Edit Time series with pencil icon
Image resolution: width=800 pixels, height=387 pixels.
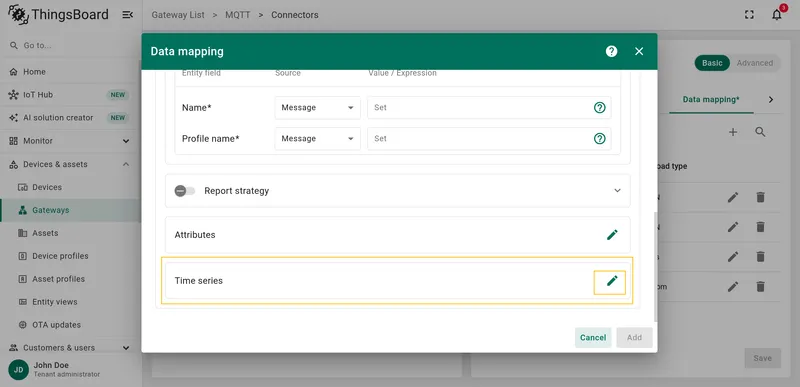(612, 280)
